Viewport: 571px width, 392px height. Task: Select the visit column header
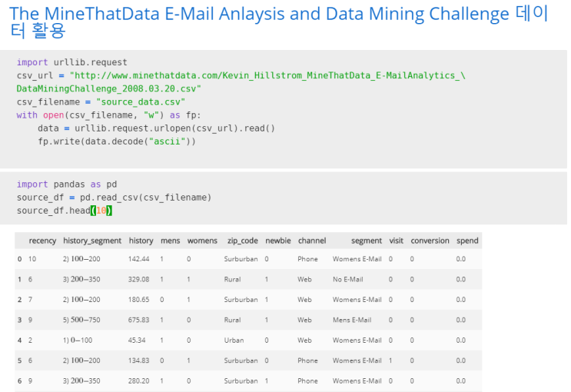(x=397, y=241)
